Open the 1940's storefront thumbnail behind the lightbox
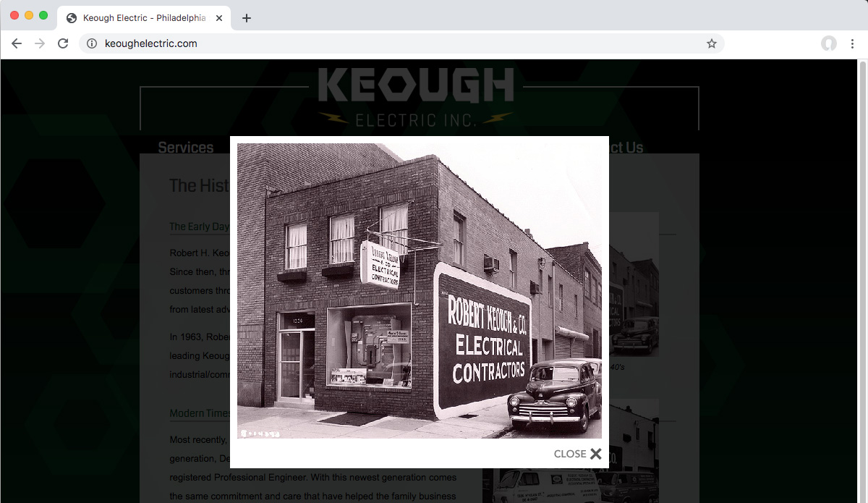 pyautogui.click(x=633, y=284)
